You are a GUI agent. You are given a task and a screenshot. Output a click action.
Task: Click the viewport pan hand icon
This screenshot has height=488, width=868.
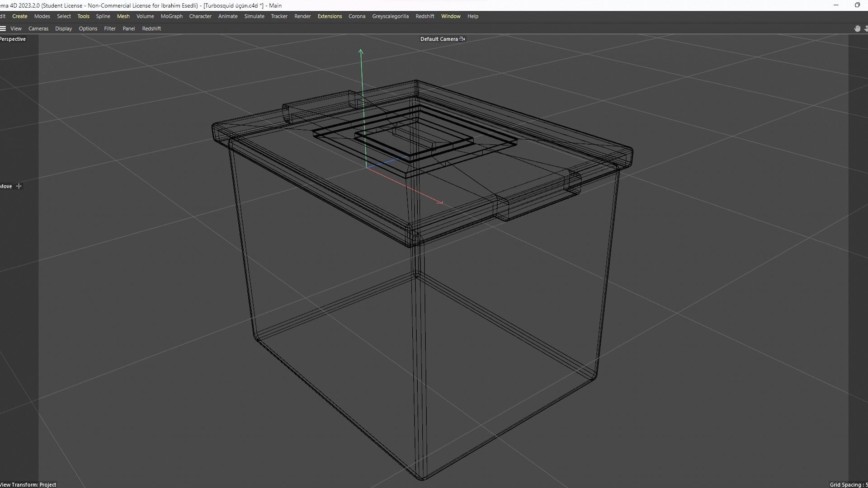pyautogui.click(x=857, y=28)
